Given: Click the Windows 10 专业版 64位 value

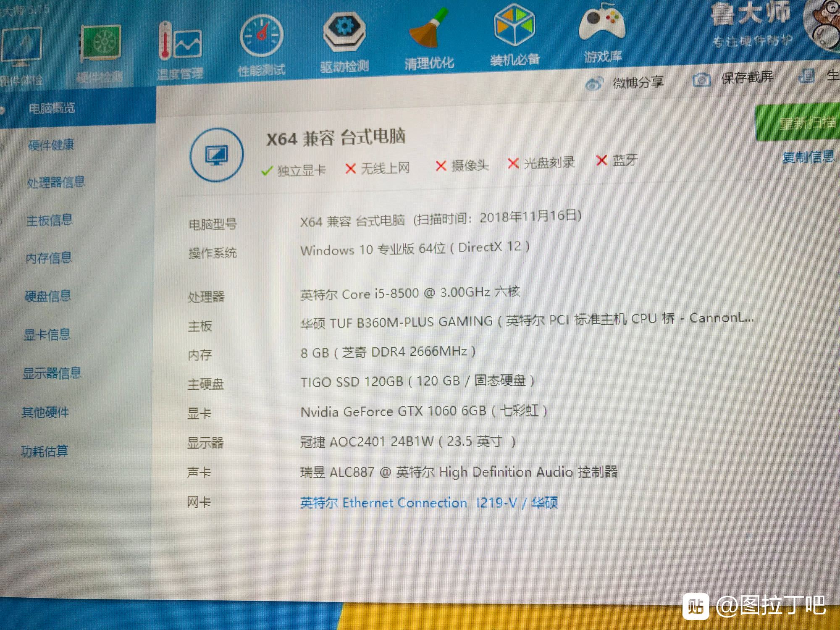Looking at the screenshot, I should [415, 248].
